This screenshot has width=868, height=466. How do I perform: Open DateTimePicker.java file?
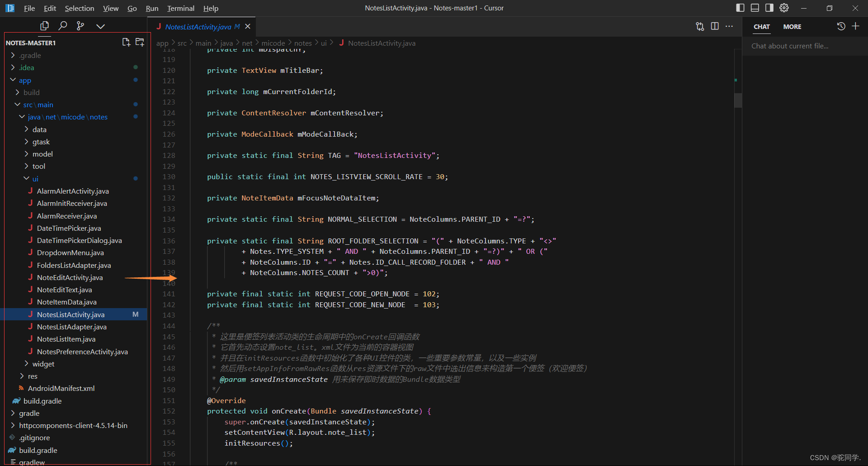click(69, 228)
